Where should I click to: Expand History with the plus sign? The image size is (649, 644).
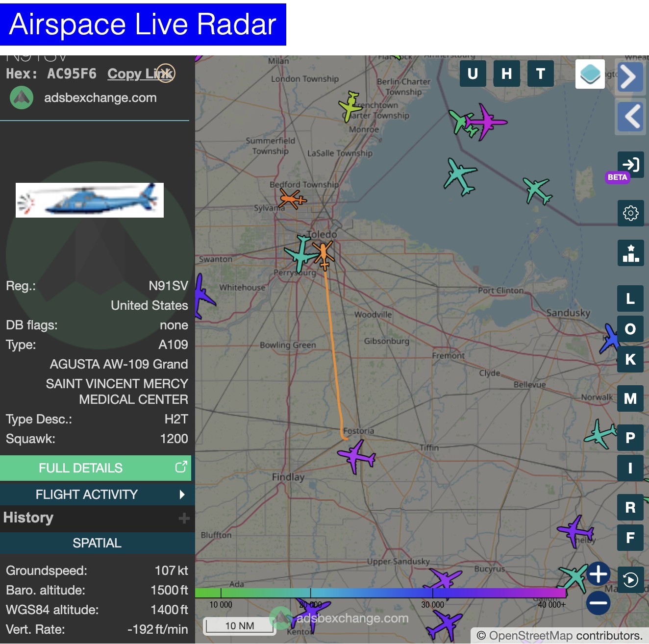(x=184, y=518)
